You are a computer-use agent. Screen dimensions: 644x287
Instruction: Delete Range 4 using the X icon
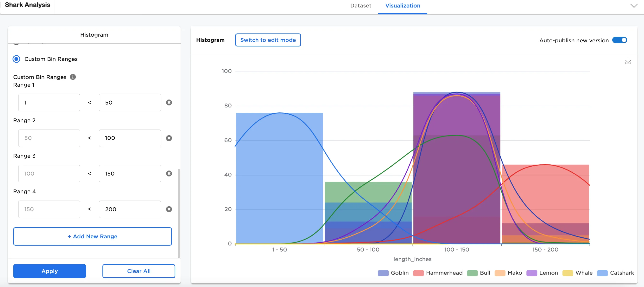tap(169, 209)
